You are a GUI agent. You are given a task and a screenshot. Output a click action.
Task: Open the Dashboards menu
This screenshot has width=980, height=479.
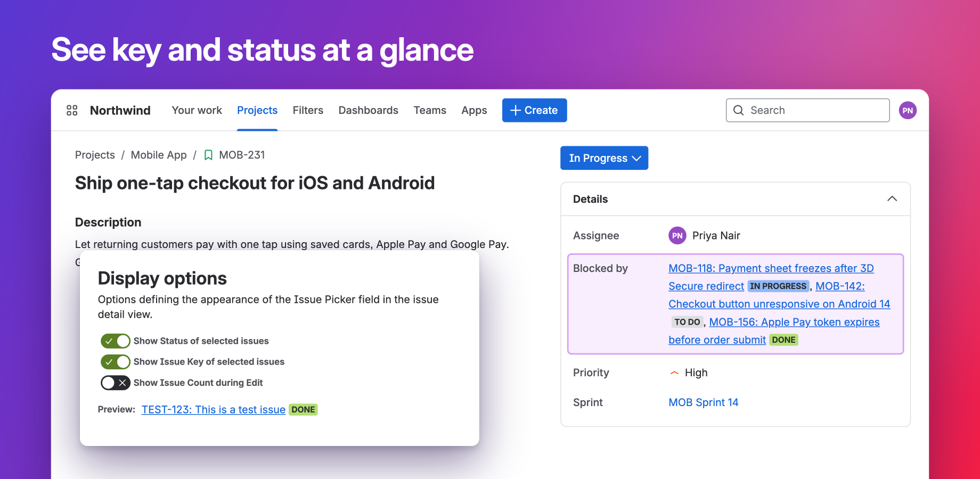[x=368, y=110]
